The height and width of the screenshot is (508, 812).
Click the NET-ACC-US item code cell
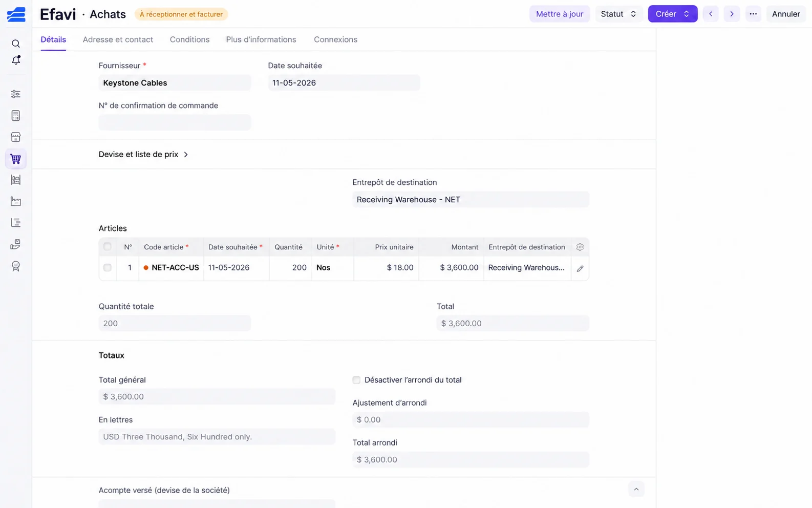pyautogui.click(x=171, y=268)
